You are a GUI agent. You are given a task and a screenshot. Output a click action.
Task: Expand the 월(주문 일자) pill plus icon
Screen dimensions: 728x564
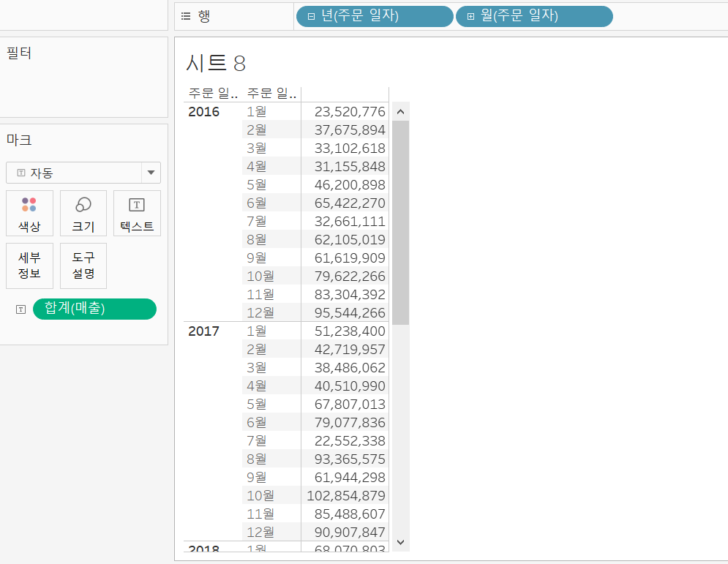click(x=470, y=17)
